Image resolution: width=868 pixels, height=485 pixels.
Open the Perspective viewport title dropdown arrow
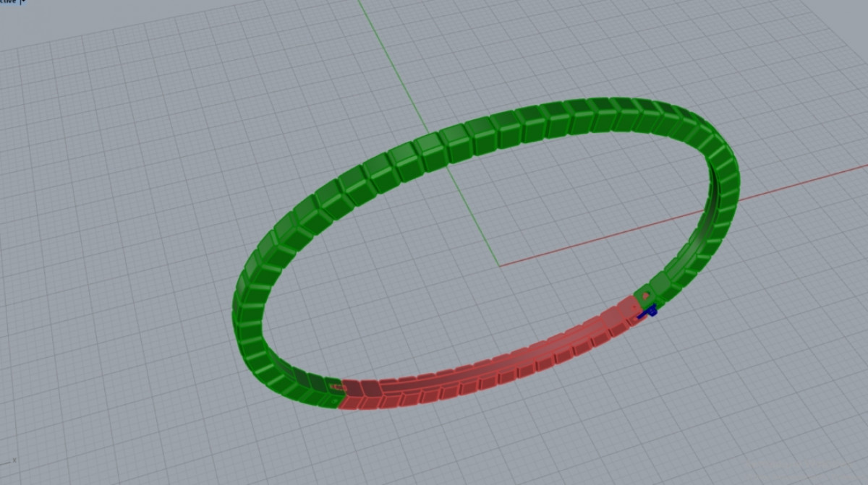(x=24, y=3)
